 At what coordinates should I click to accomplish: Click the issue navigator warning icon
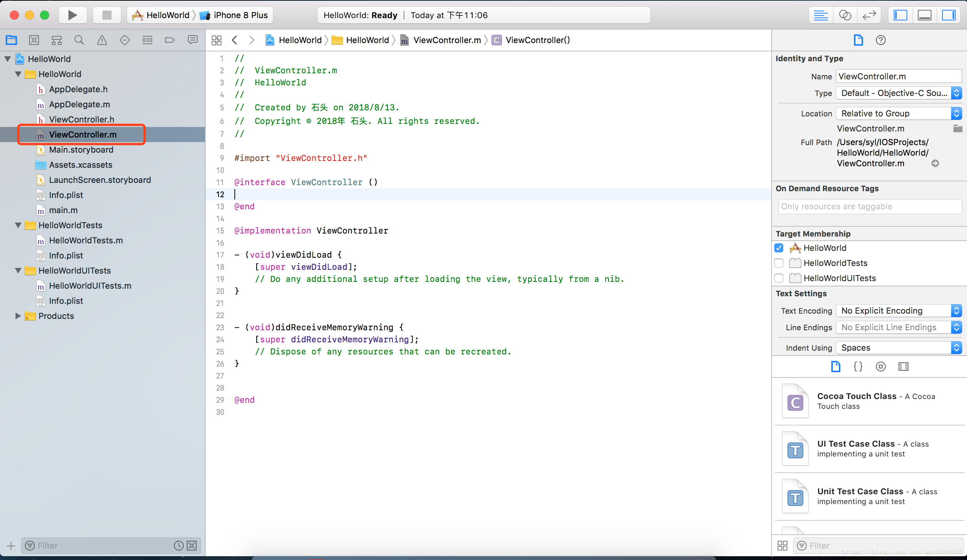coord(102,40)
